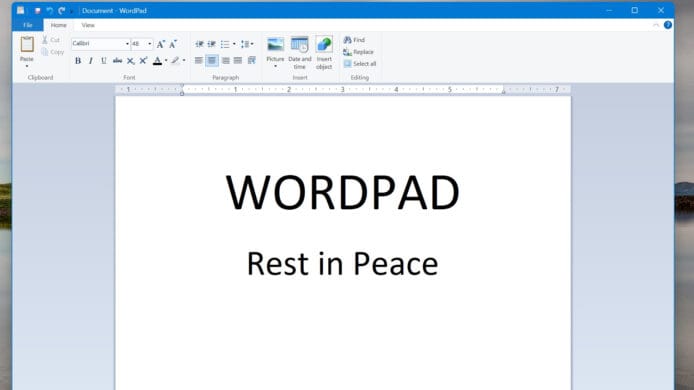Click the Select all button
Viewport: 694px width, 390px height.
pyautogui.click(x=360, y=64)
